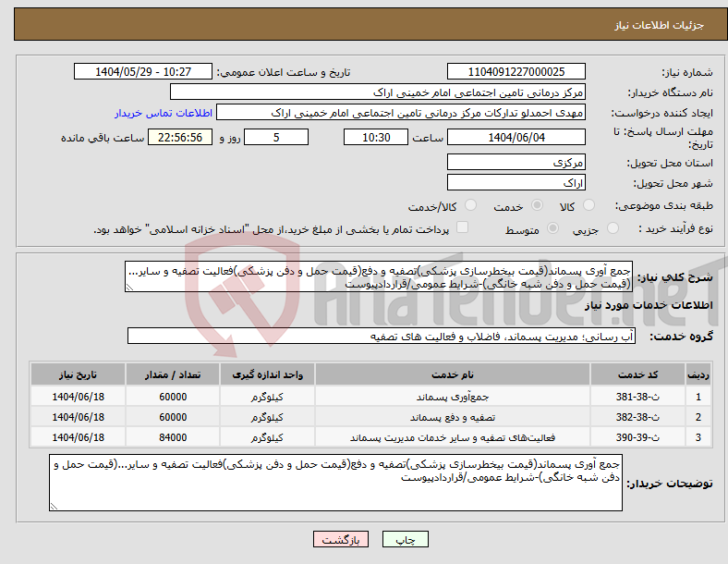Click the شرح کلی نیاز description text box

pos(379,276)
